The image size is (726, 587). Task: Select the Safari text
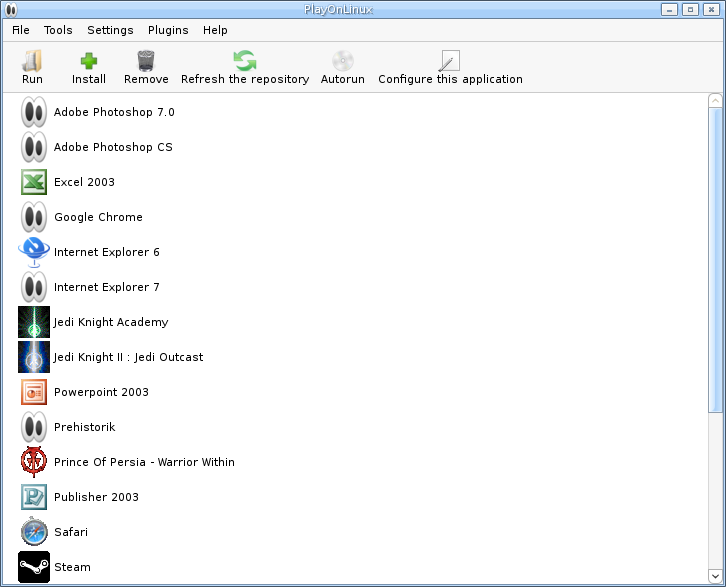71,532
